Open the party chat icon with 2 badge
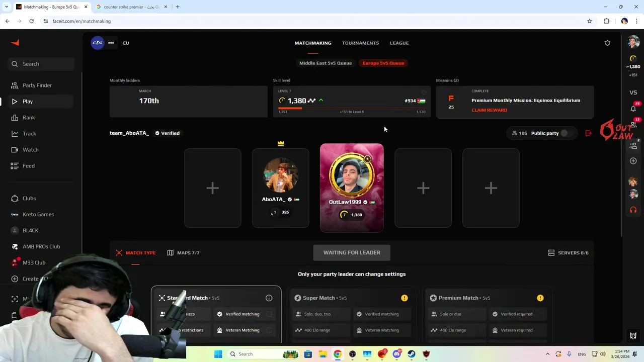This screenshot has width=644, height=362. tap(633, 145)
